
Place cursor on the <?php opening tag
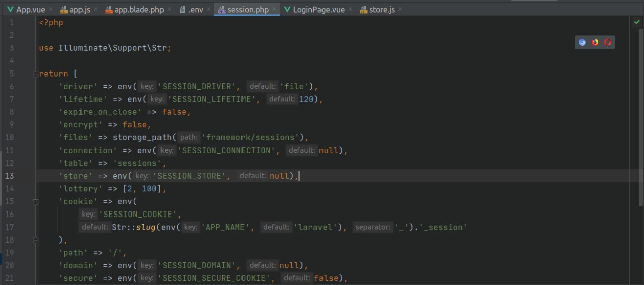coord(51,23)
